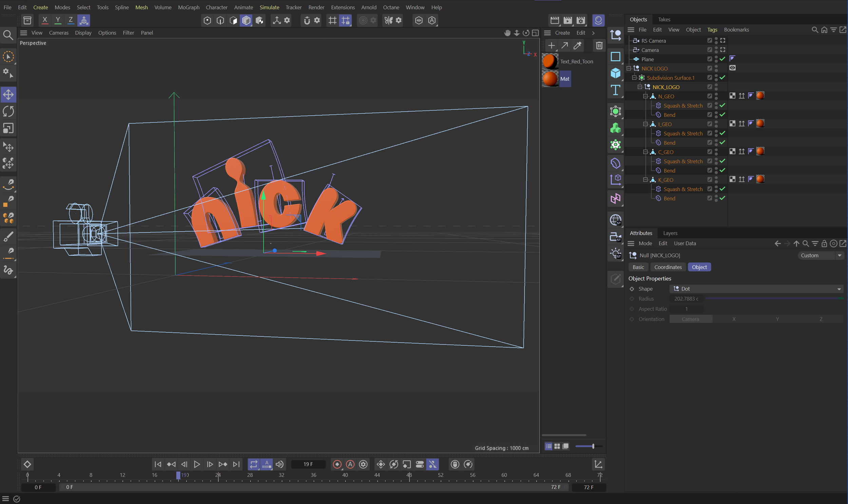The width and height of the screenshot is (848, 504).
Task: Select the Squash & Stretch under K_GEO
Action: (x=682, y=189)
